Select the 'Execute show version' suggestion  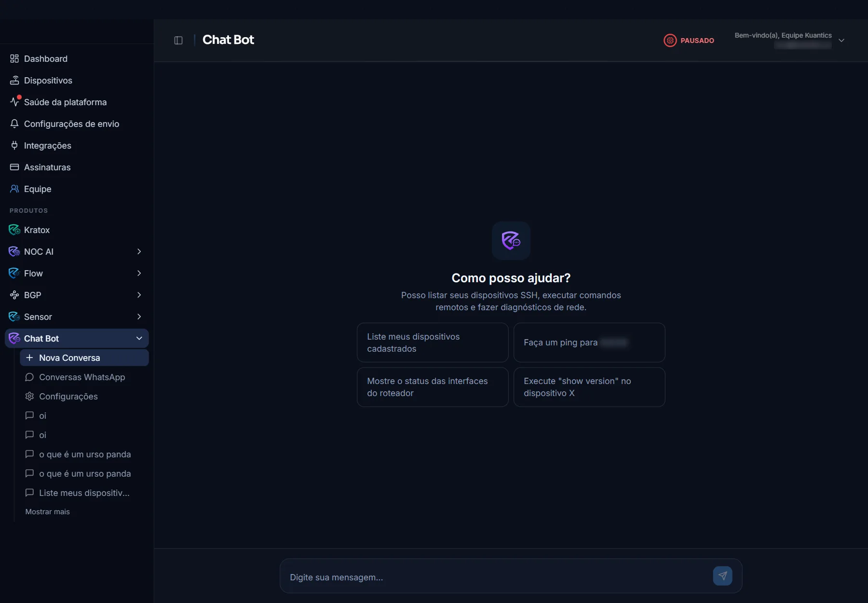589,387
